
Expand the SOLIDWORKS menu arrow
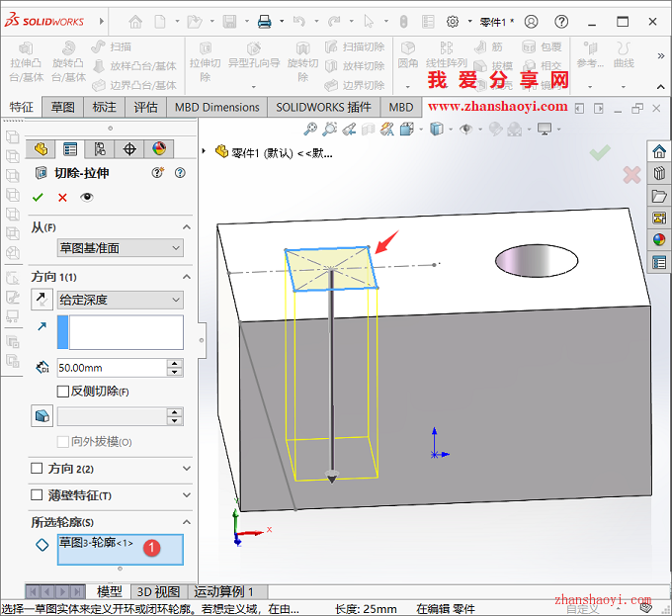pos(102,21)
